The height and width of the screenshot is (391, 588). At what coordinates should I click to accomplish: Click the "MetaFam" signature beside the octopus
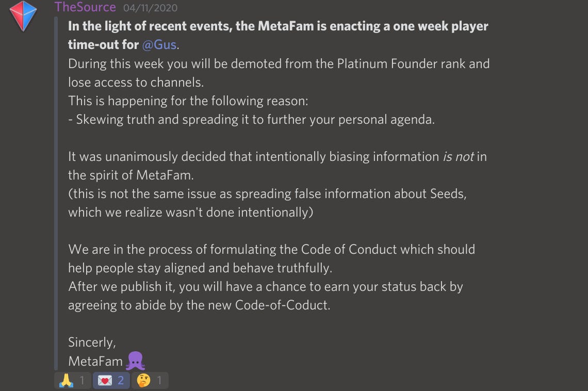click(x=95, y=361)
